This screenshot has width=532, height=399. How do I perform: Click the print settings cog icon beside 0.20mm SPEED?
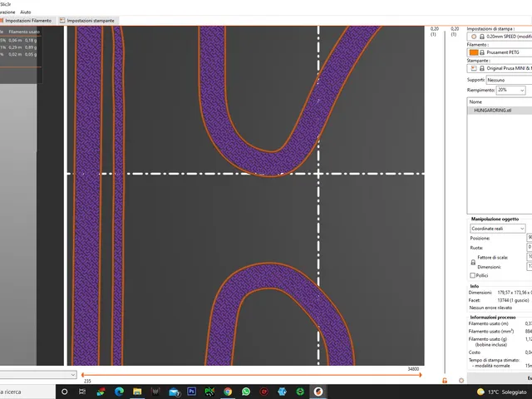point(474,37)
